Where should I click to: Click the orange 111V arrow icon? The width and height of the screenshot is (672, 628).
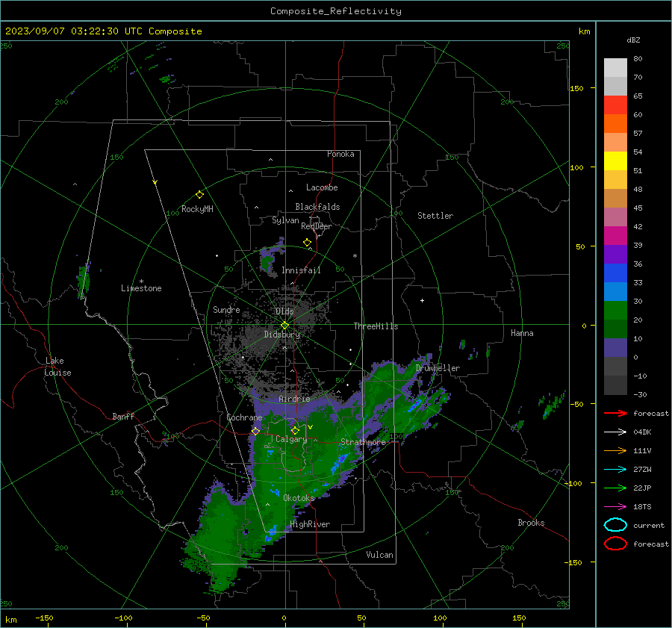(x=615, y=450)
